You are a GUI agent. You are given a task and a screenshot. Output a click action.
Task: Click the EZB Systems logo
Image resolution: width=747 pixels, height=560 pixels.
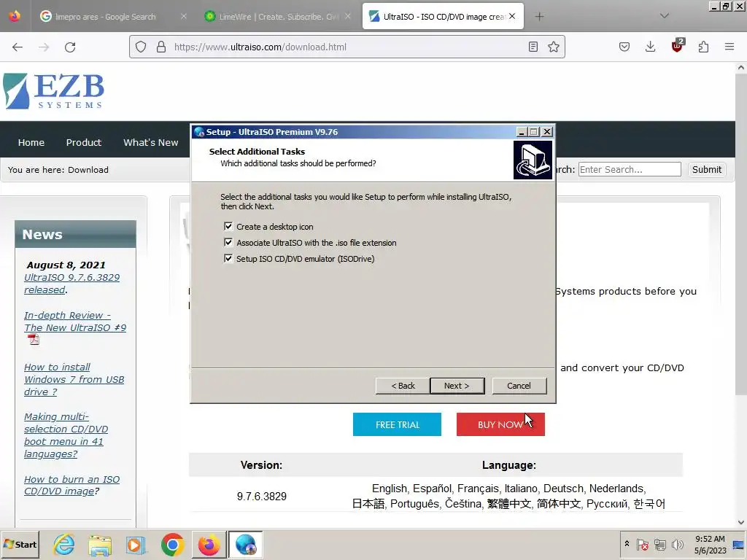53,91
